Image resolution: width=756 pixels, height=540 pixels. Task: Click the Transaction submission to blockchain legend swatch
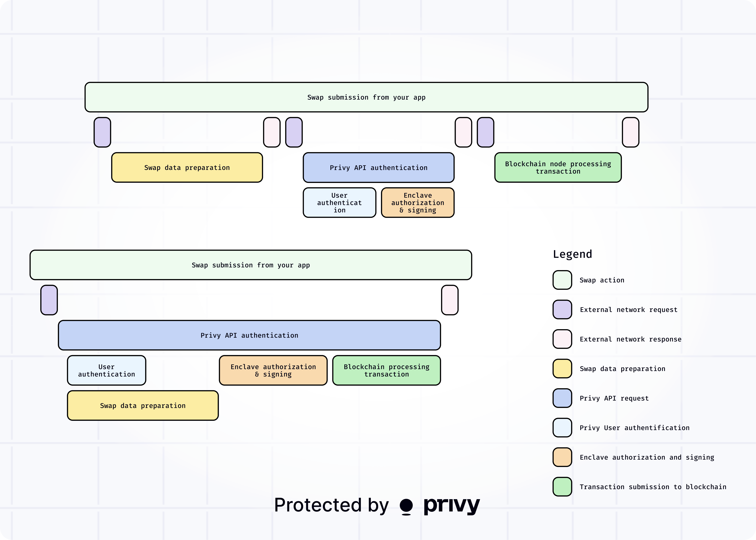point(562,487)
